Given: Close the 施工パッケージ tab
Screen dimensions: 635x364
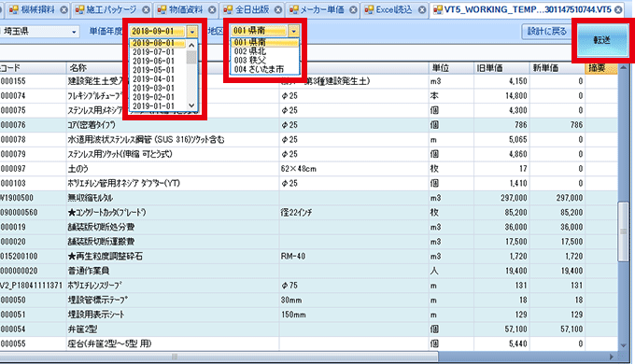Looking at the screenshot, I should [147, 9].
